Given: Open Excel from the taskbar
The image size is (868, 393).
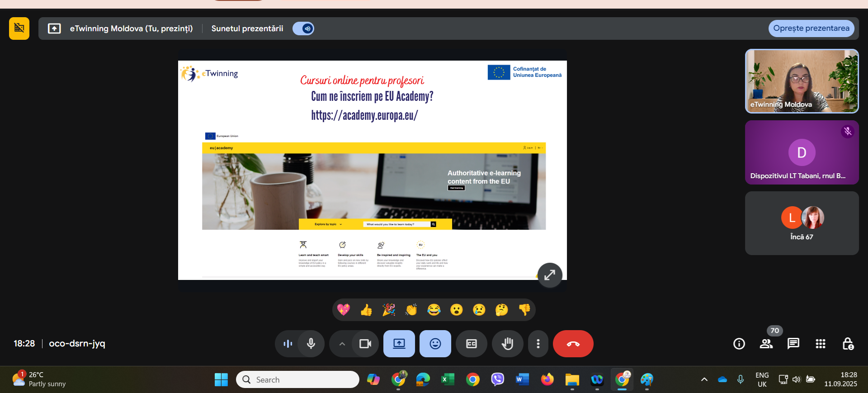Looking at the screenshot, I should click(448, 379).
